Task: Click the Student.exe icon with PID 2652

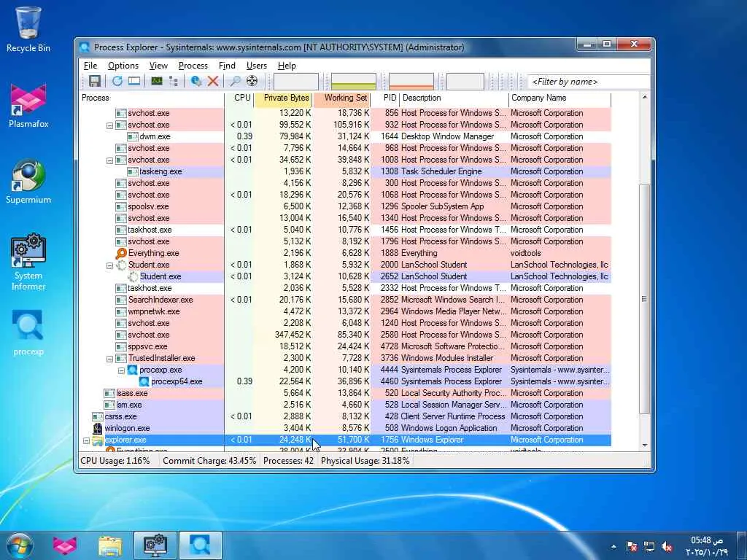Action: (x=133, y=276)
